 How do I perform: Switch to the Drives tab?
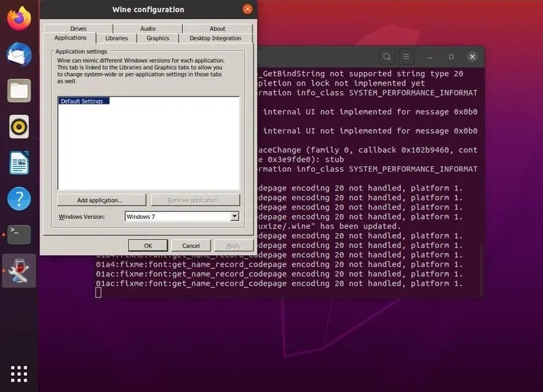(78, 29)
